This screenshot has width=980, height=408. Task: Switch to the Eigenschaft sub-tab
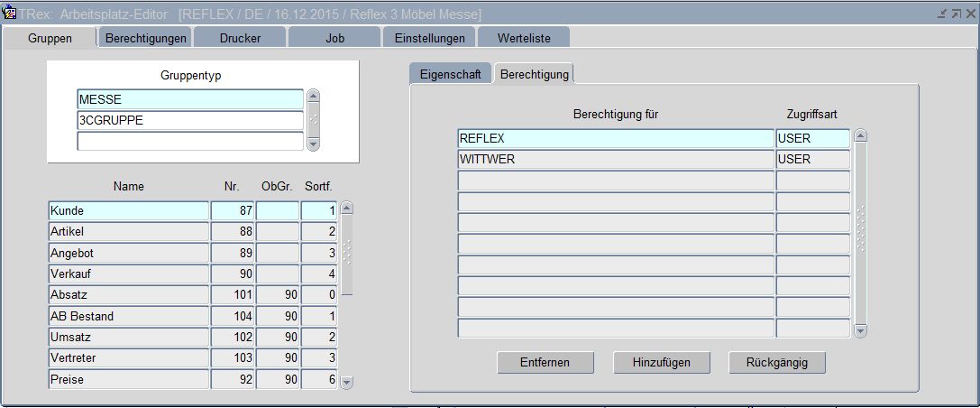click(x=450, y=74)
